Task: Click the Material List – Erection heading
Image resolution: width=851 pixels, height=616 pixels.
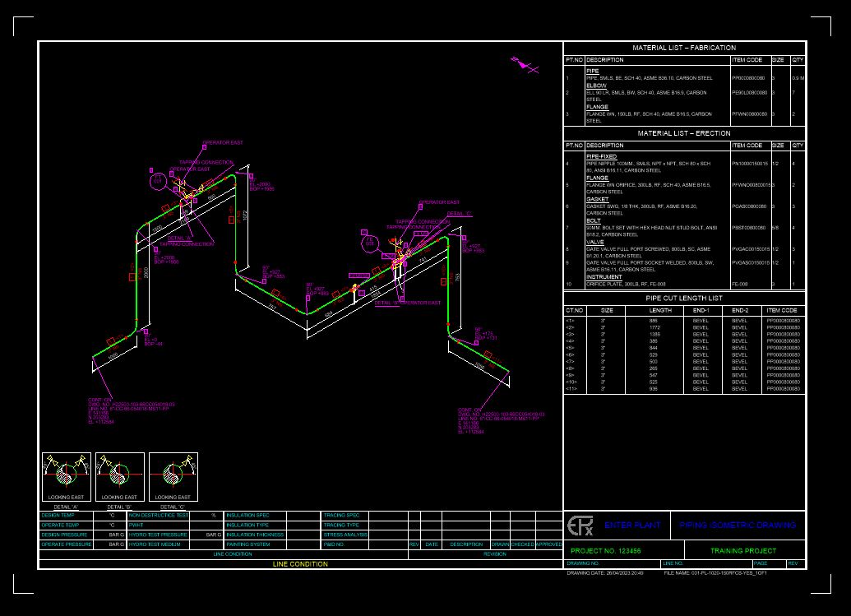Action: (x=684, y=133)
